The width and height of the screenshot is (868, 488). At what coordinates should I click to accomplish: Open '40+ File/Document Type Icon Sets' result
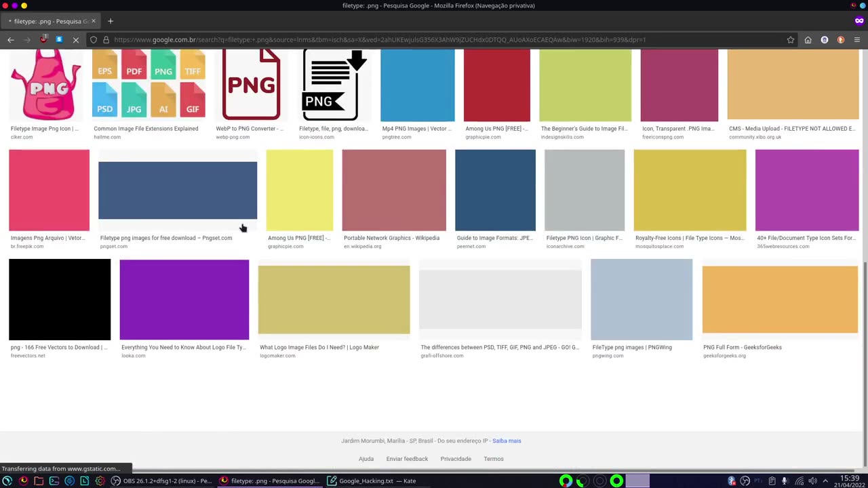[806, 238]
